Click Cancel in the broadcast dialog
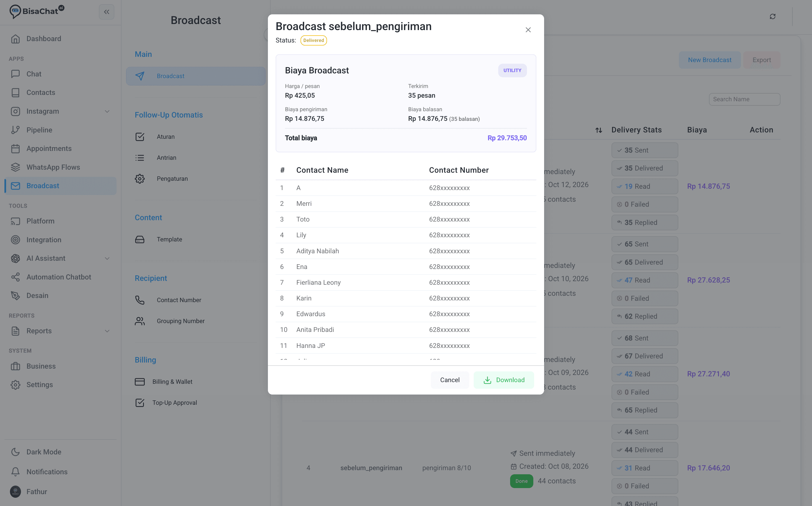 (x=450, y=380)
